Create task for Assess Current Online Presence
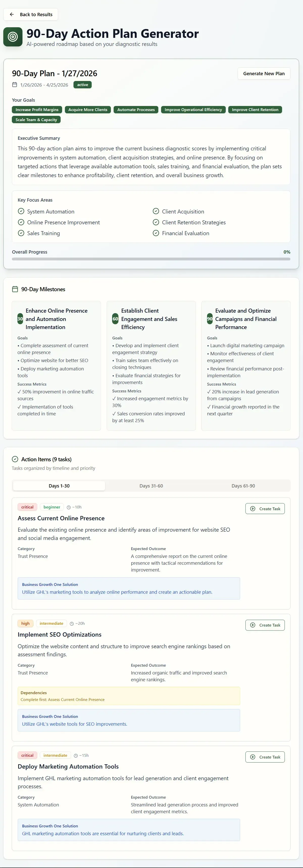Image resolution: width=303 pixels, height=868 pixels. pyautogui.click(x=265, y=508)
